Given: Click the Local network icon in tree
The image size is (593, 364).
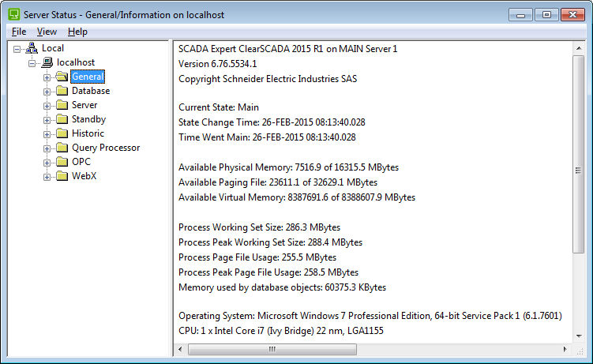Looking at the screenshot, I should pyautogui.click(x=32, y=48).
